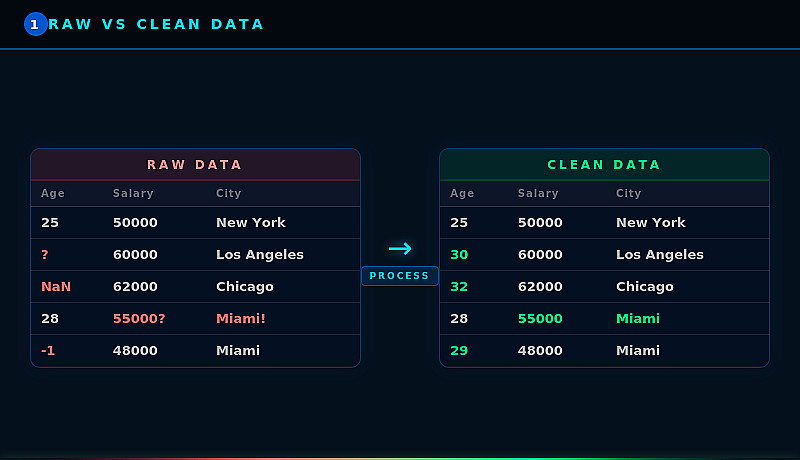The width and height of the screenshot is (800, 460).
Task: Select the green 55000 salary in clean data
Action: pyautogui.click(x=540, y=319)
